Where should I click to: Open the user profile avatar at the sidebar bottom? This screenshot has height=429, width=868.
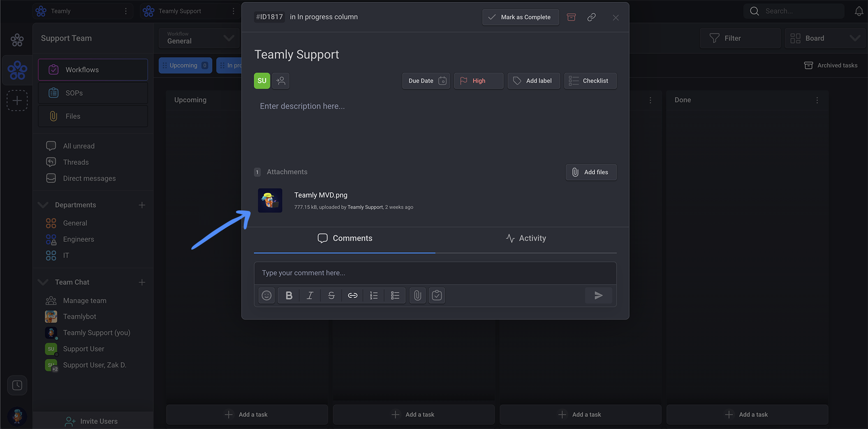coord(17,416)
